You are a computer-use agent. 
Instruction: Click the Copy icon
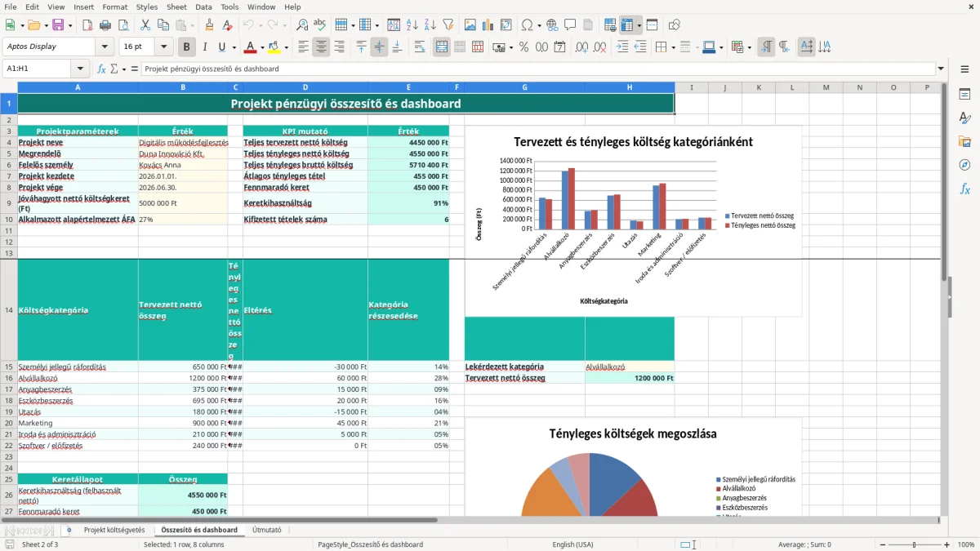click(x=163, y=25)
